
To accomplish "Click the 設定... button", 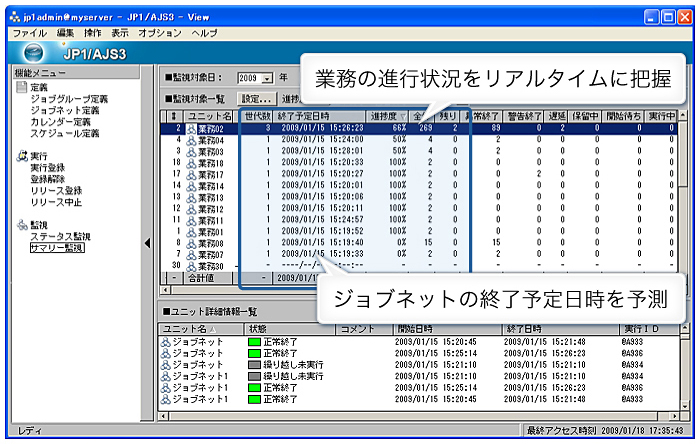I will pos(256,98).
